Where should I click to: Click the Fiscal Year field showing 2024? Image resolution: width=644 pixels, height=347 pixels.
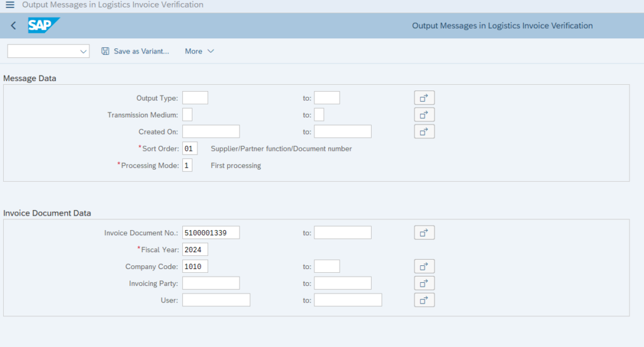(x=195, y=250)
